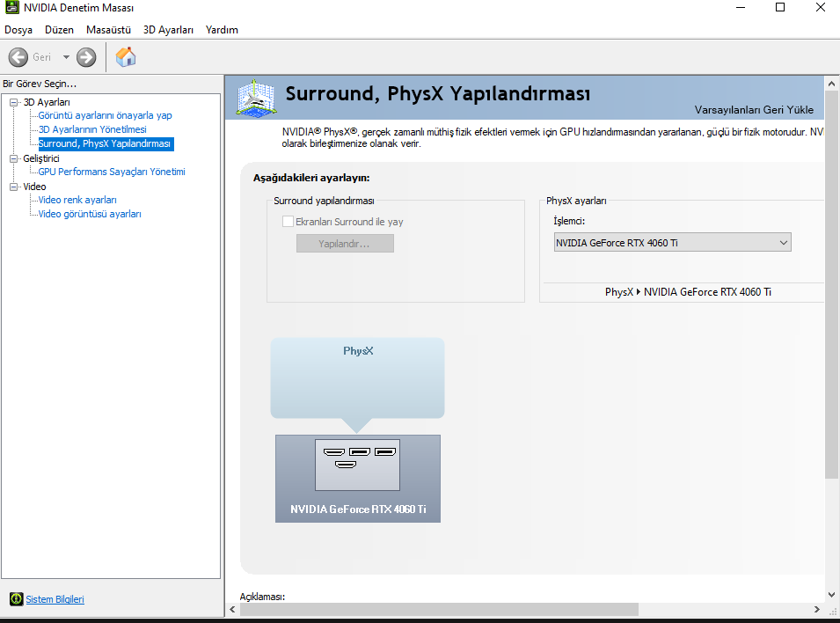Viewport: 840px width, 623px height.
Task: Click the Forward arrow icon in toolbar
Action: [86, 57]
